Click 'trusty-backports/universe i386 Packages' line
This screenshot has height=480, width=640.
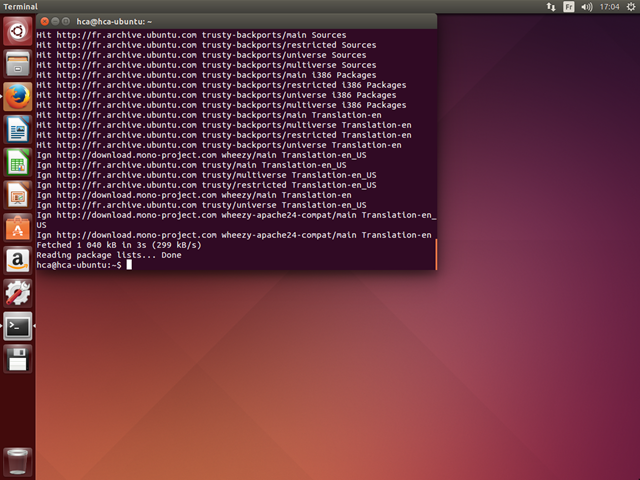click(x=216, y=95)
